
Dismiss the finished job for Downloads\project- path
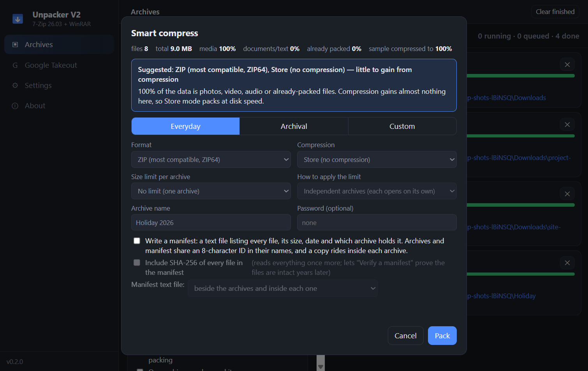point(567,124)
